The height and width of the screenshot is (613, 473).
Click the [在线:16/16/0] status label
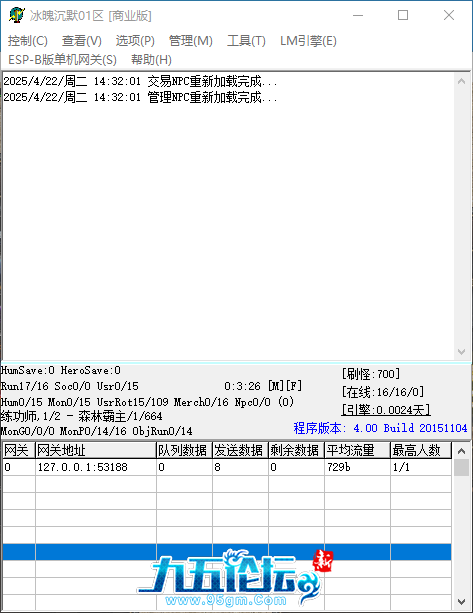(383, 392)
